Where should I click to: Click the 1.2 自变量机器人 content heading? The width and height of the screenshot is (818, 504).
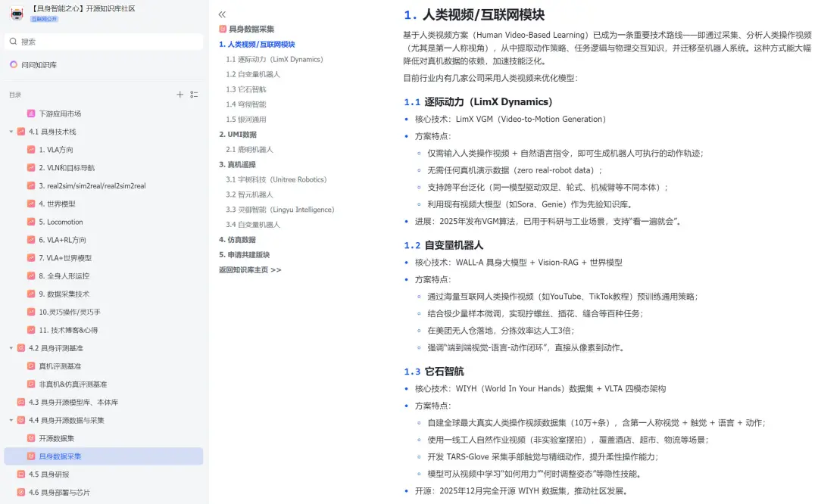coord(443,245)
